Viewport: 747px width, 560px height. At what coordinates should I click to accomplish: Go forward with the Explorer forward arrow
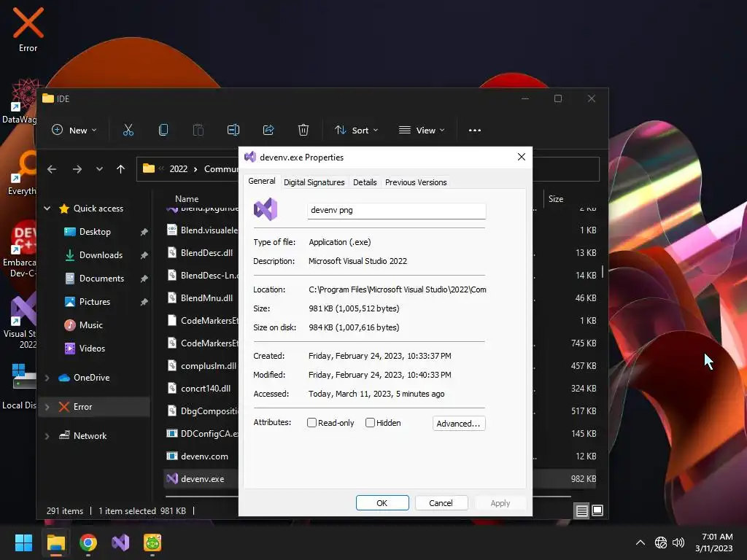77,169
